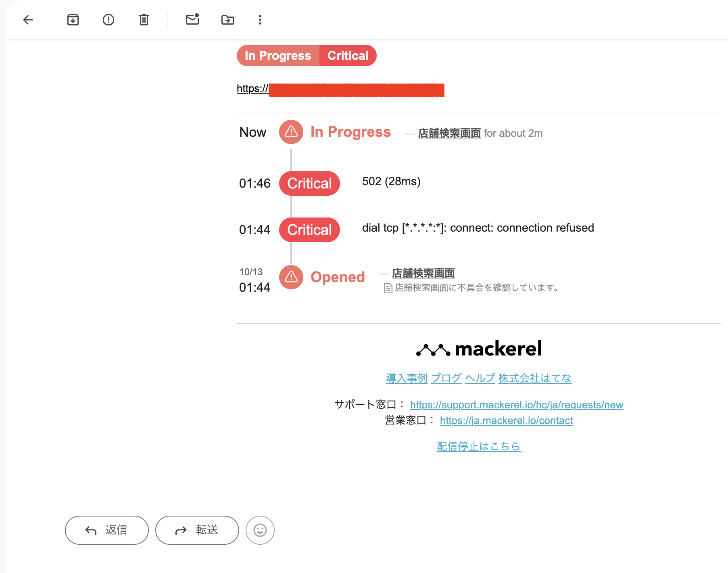Delete this email
This screenshot has height=573, width=728.
point(144,19)
